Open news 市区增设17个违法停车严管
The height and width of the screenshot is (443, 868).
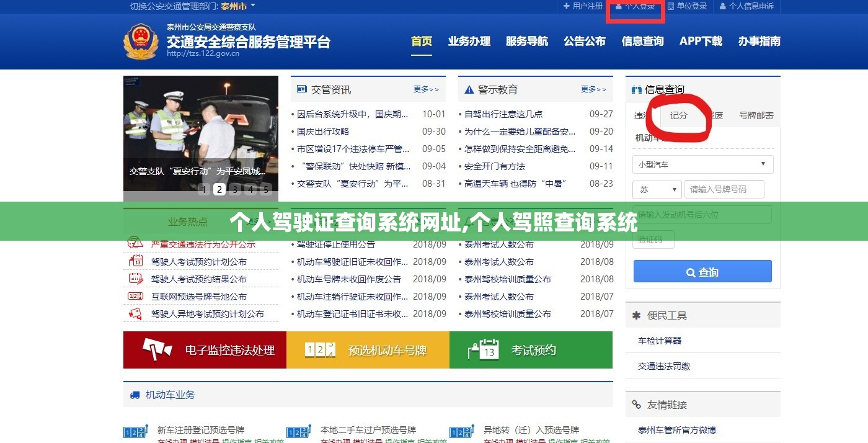point(353,149)
